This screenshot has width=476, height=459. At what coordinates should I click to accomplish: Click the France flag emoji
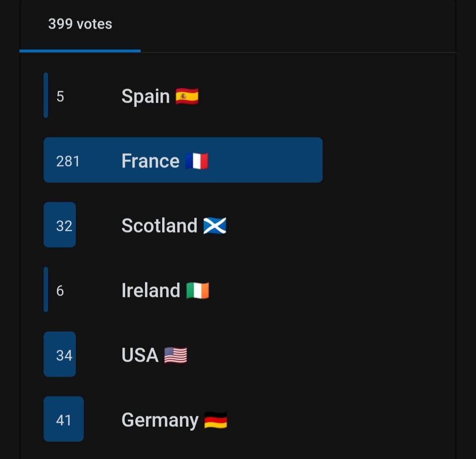(x=197, y=161)
